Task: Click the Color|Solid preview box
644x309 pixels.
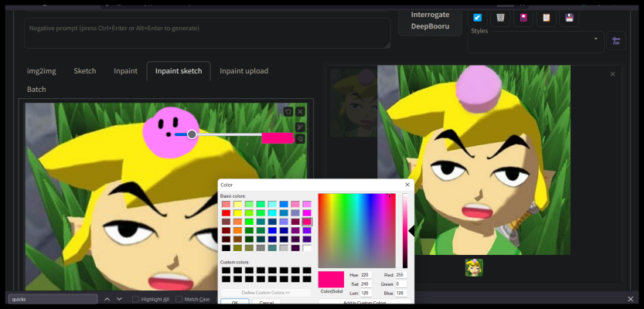Action: [331, 280]
